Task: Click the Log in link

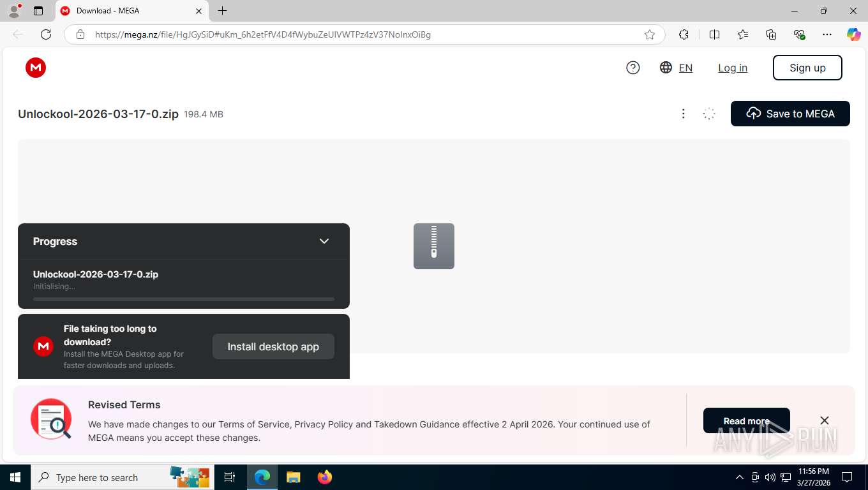Action: coord(733,68)
